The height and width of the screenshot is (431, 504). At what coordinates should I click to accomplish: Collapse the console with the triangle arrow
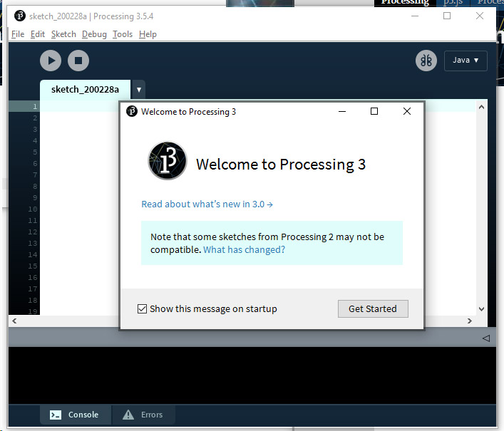click(486, 338)
